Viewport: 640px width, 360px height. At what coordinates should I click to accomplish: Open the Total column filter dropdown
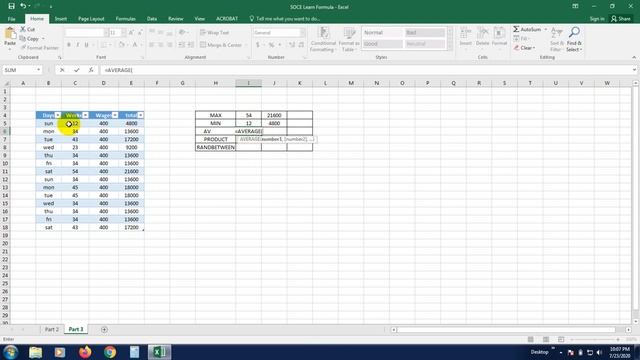pyautogui.click(x=140, y=116)
